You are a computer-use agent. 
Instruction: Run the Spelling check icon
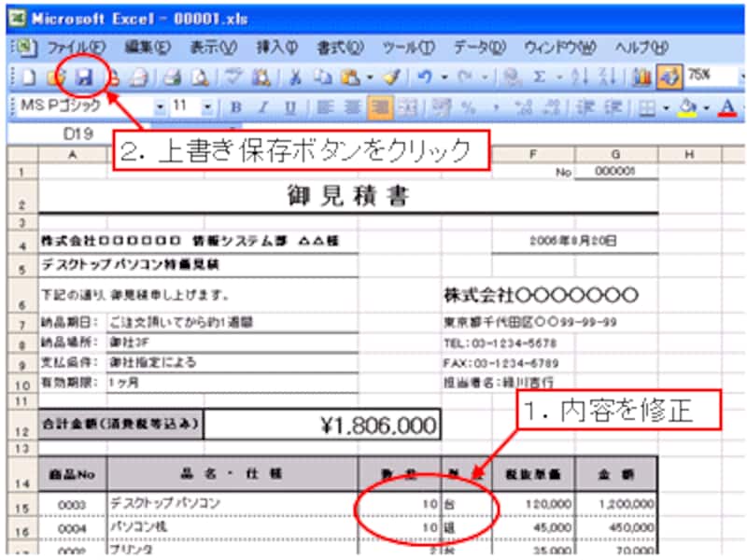[233, 77]
